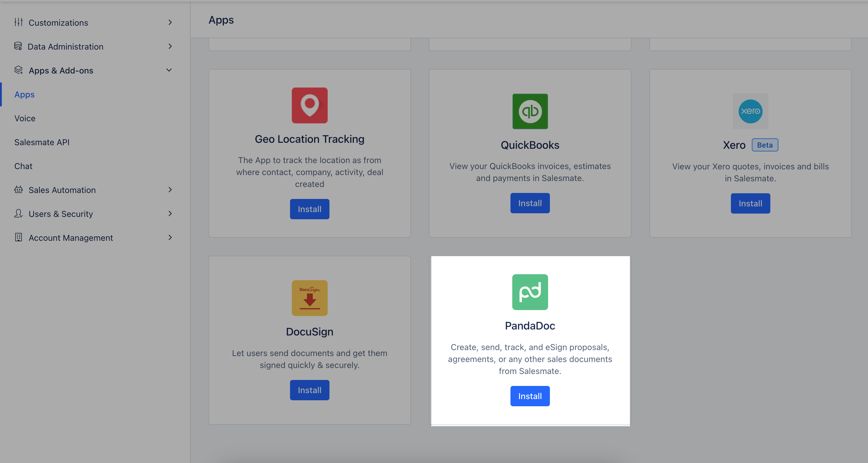This screenshot has width=868, height=463.
Task: Click the Users & Security person icon
Action: (x=18, y=214)
